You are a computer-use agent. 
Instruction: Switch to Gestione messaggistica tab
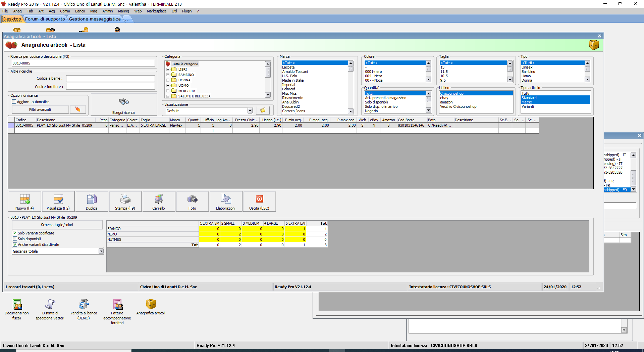tap(95, 19)
